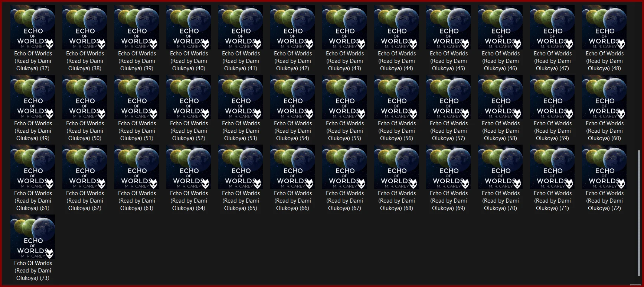
Task: Select the Echo Of Worlds (58) cover icon
Action: (500, 97)
